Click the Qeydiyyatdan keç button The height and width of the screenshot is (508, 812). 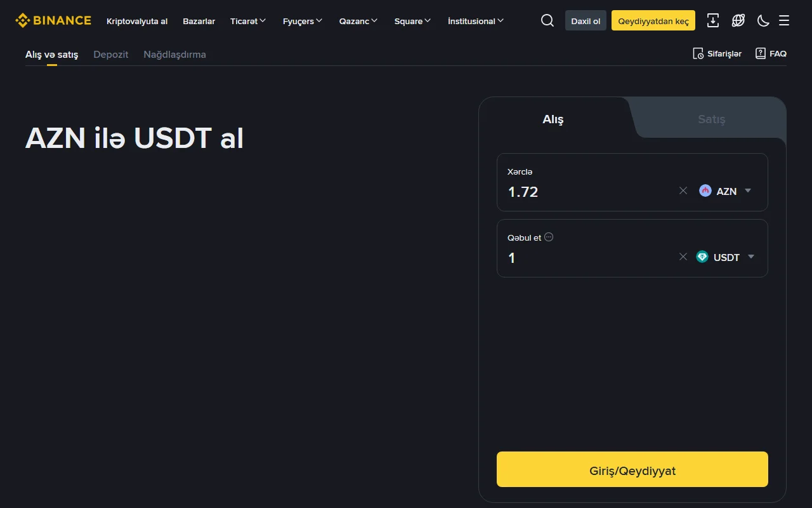coord(653,21)
